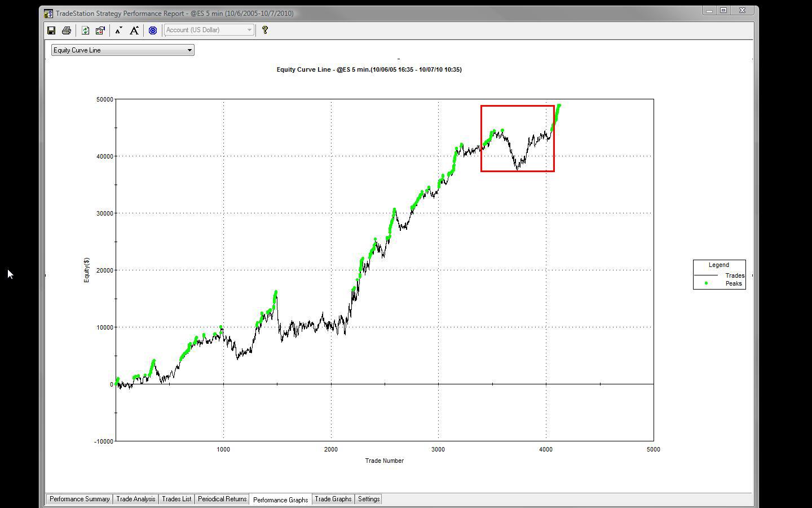
Task: Click the Print report printer icon
Action: 67,30
